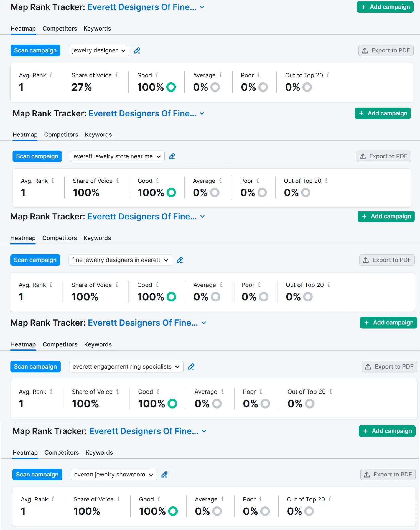Click the topmost Add campaign button
The width and height of the screenshot is (420, 530).
[385, 7]
